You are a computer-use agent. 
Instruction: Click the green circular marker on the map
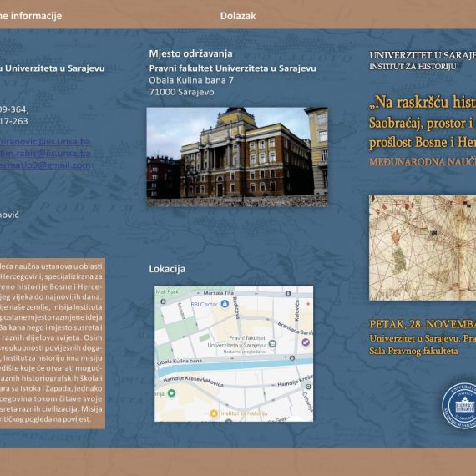pyautogui.click(x=171, y=393)
